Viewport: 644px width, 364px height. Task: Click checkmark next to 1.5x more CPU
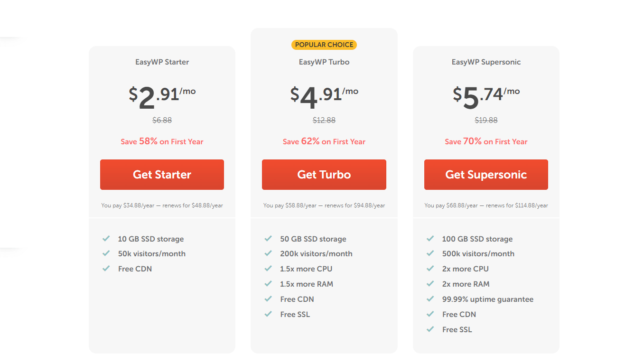[269, 269]
